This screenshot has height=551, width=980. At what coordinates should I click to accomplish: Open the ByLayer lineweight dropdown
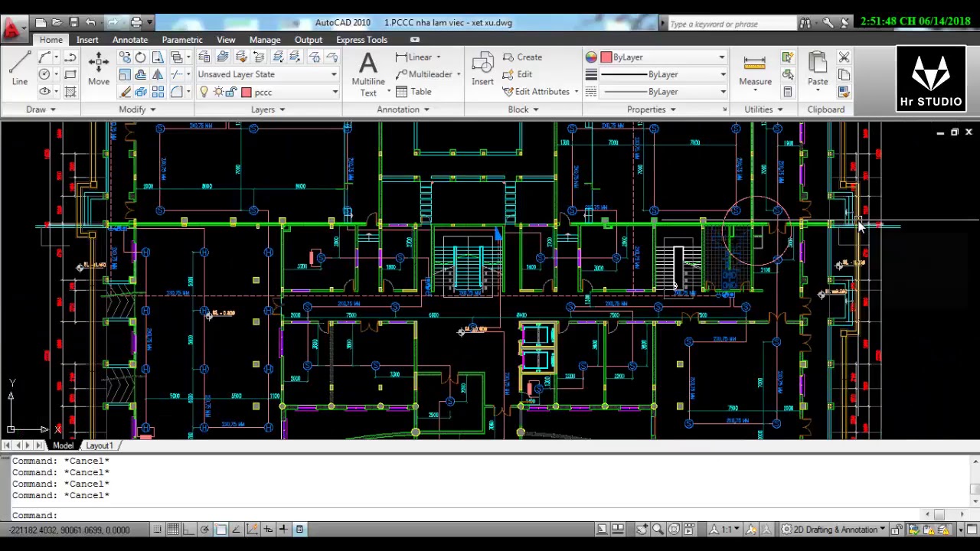(x=663, y=74)
